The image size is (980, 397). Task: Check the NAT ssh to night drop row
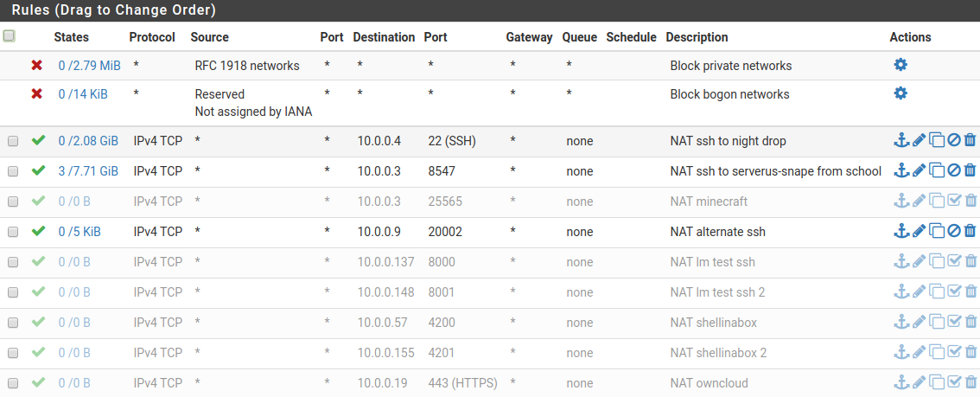(12, 142)
